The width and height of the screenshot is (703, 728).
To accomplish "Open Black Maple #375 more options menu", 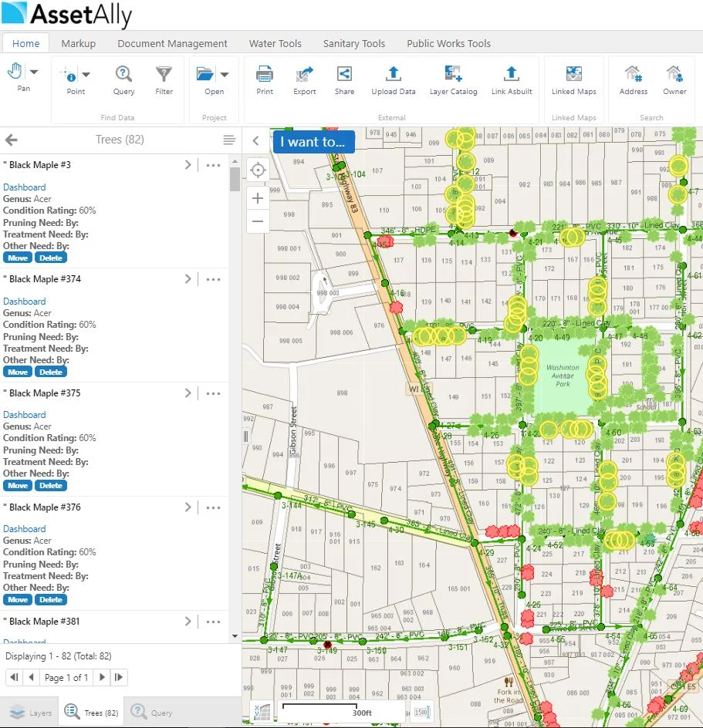I will click(x=213, y=394).
